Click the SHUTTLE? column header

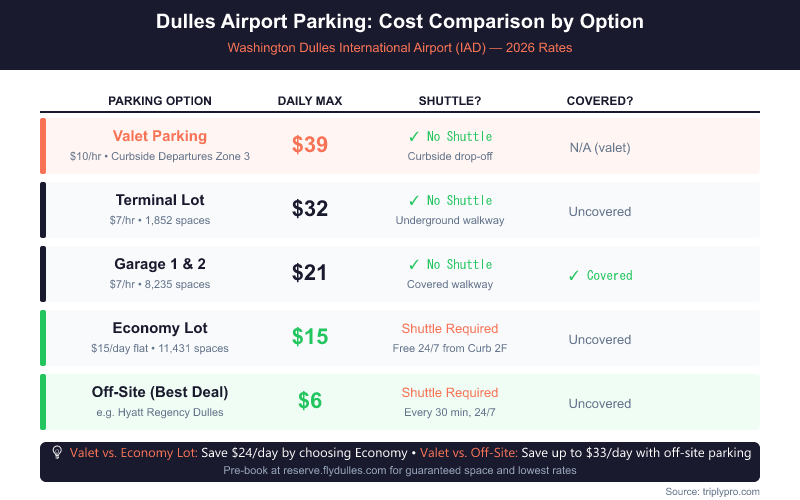(x=450, y=100)
